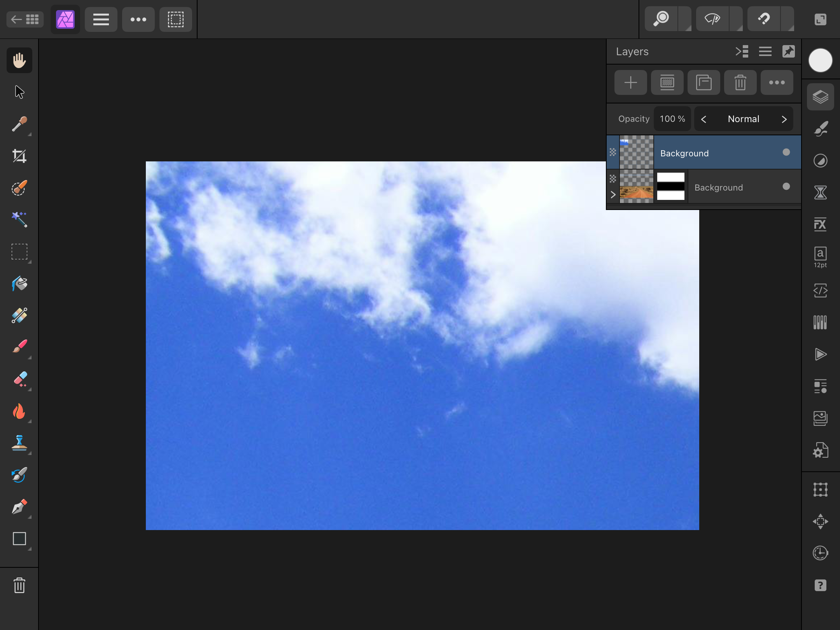This screenshot has height=630, width=840.
Task: Toggle visibility of lower Background layer
Action: pyautogui.click(x=786, y=186)
